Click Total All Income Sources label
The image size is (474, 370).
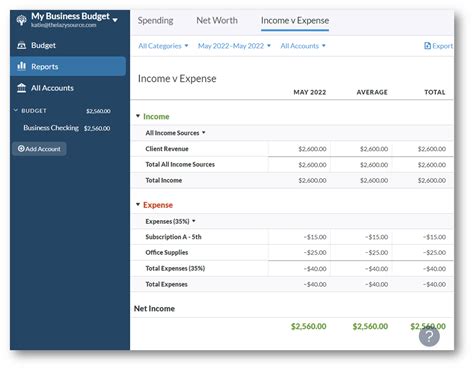tap(180, 164)
